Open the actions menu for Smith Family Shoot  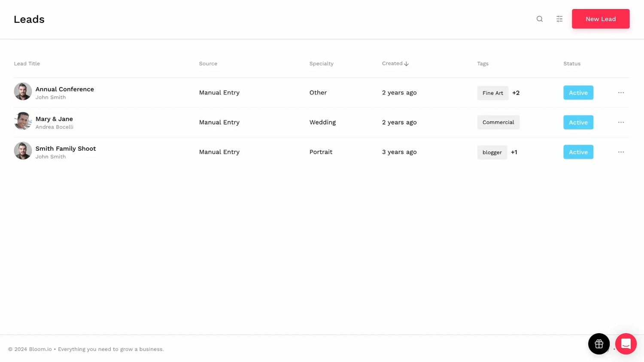(x=621, y=152)
